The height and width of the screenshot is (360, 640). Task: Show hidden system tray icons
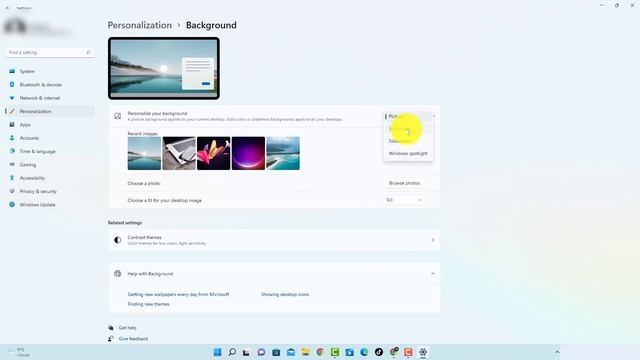[557, 352]
